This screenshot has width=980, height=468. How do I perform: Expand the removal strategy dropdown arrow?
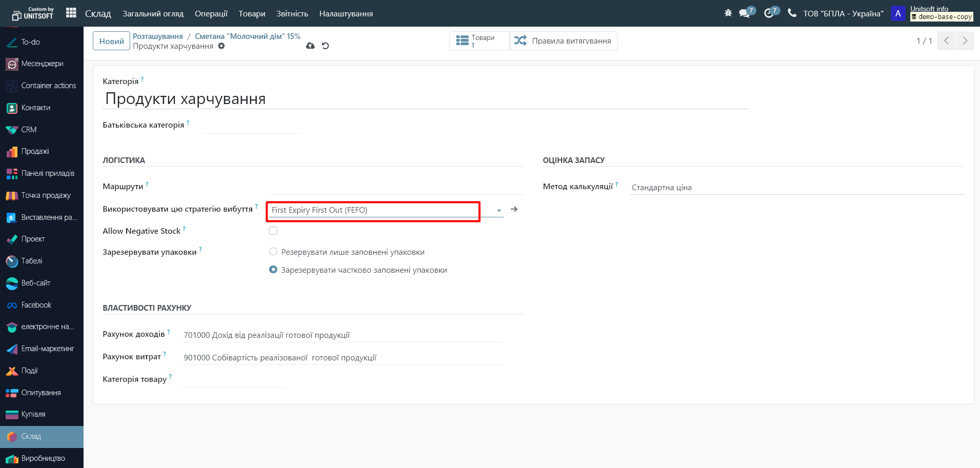(499, 210)
